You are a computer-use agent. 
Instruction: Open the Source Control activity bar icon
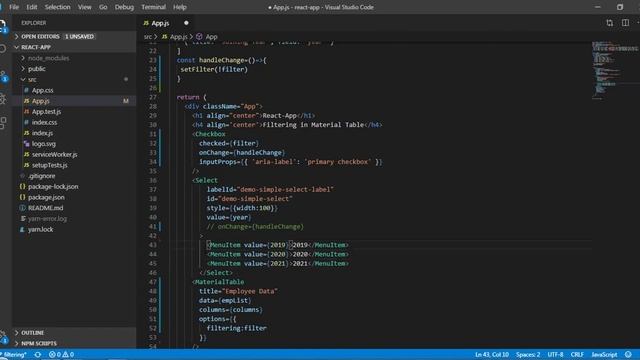tap(3, 76)
